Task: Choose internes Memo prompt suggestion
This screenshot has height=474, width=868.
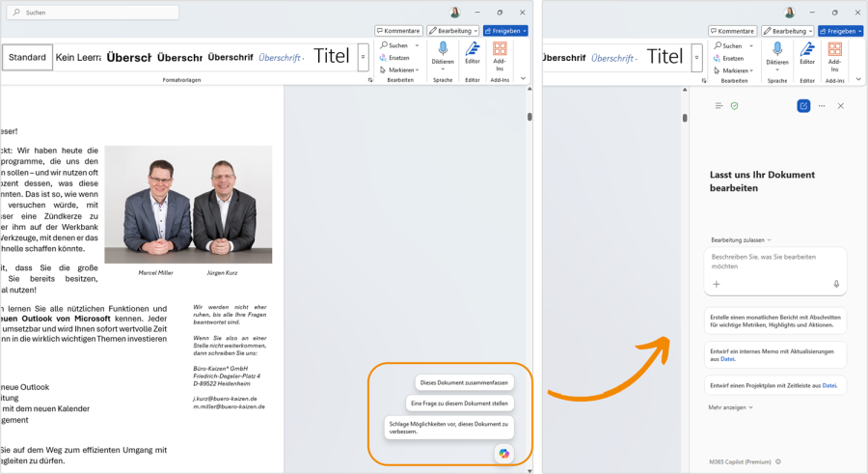Action: (775, 355)
